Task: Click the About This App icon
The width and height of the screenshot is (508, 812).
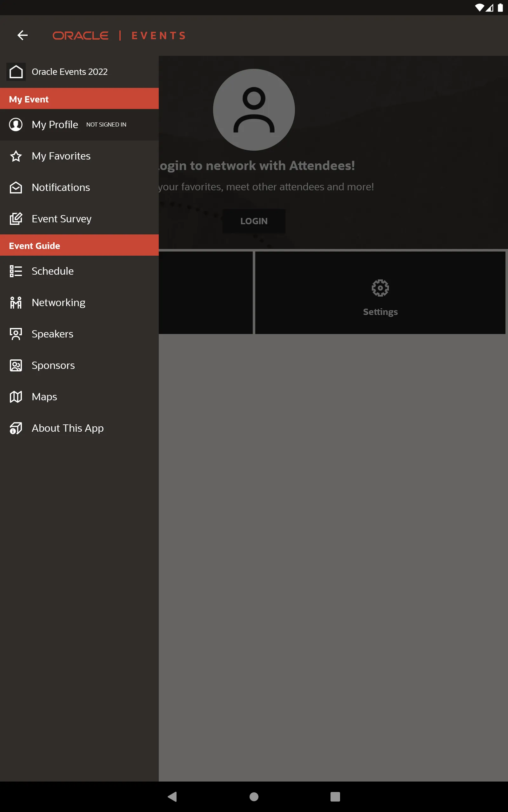Action: (x=16, y=428)
